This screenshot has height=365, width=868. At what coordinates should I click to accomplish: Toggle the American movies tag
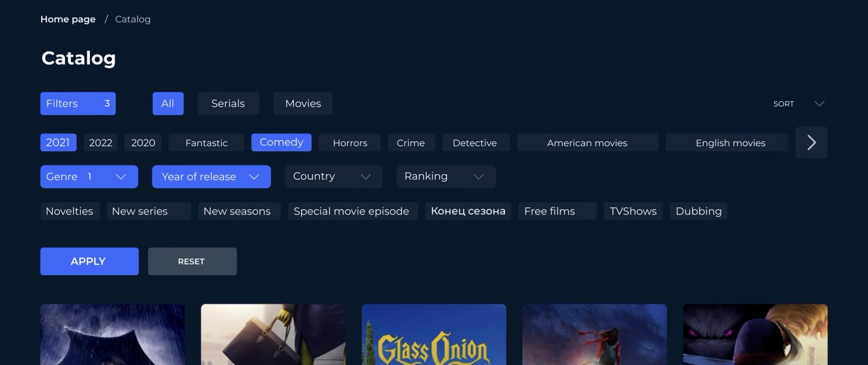[x=588, y=143]
